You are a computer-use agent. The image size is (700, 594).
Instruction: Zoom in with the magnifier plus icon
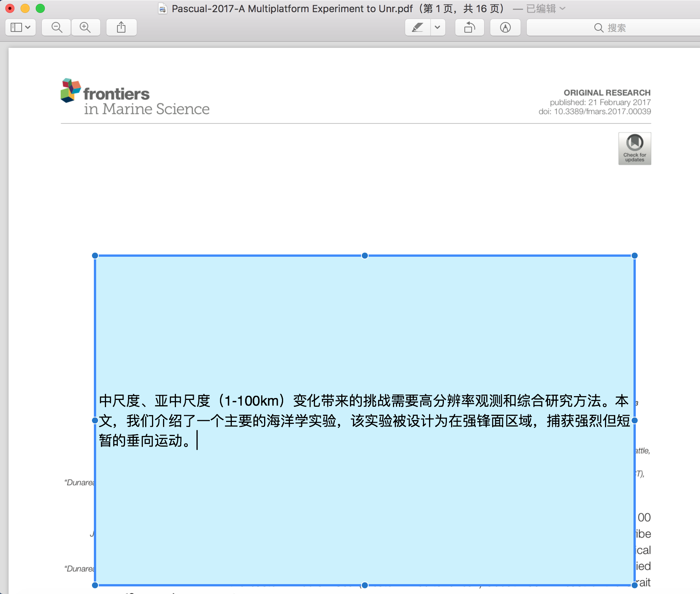86,27
